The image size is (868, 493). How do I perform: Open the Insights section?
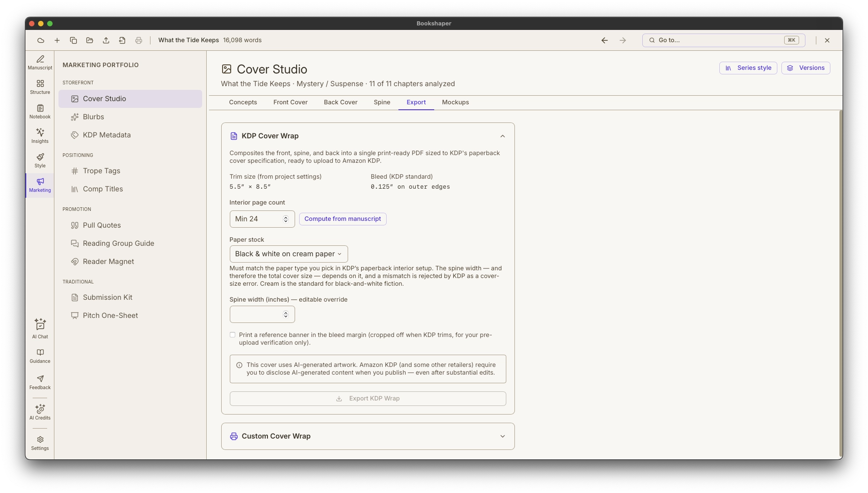pos(40,136)
